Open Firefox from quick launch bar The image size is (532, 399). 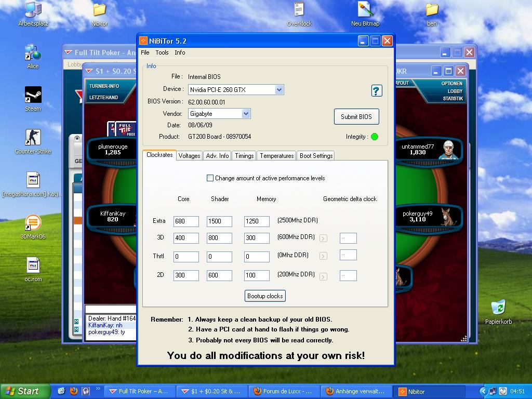73,391
